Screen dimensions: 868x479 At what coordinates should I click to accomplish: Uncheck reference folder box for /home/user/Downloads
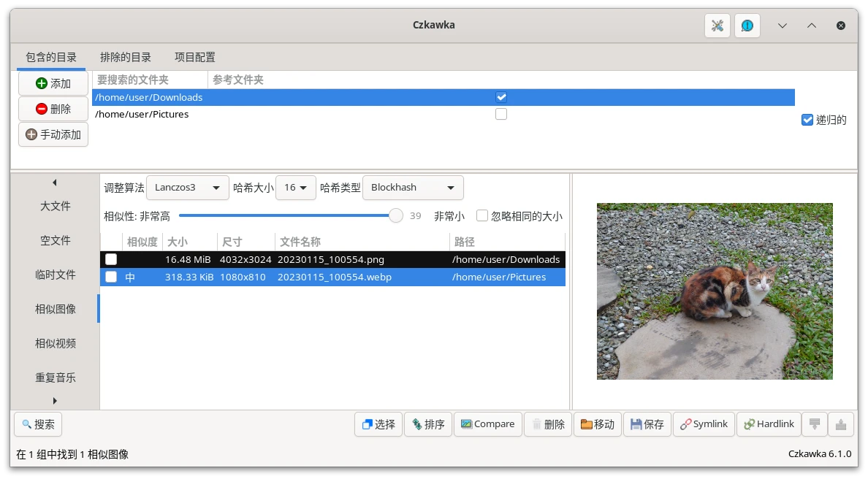(x=501, y=97)
